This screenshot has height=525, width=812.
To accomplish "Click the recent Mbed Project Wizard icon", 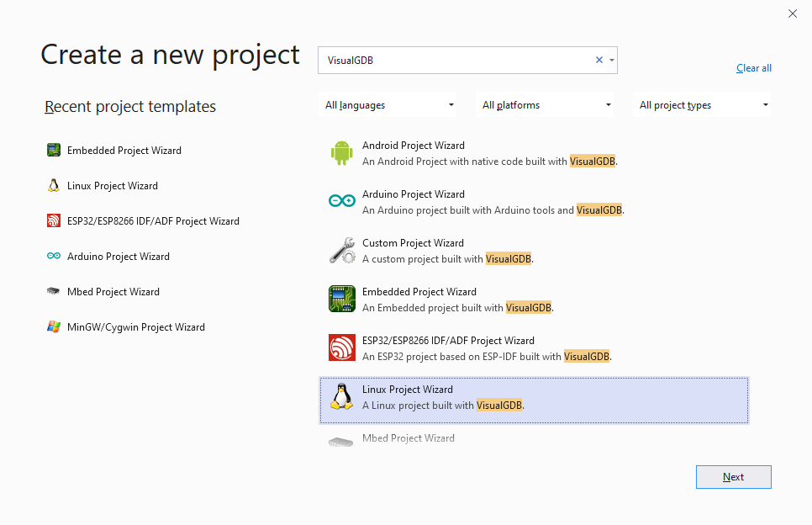I will tap(54, 292).
